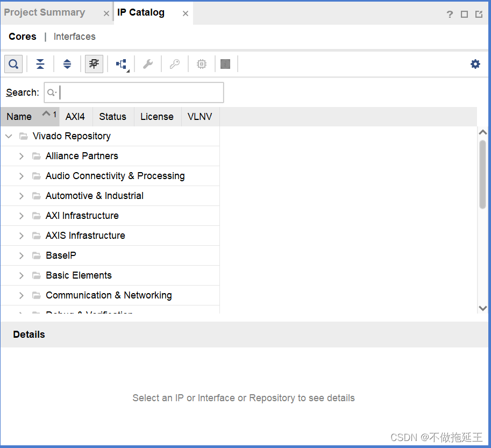Image resolution: width=491 pixels, height=448 pixels.
Task: Click the help question mark icon
Action: pyautogui.click(x=450, y=14)
